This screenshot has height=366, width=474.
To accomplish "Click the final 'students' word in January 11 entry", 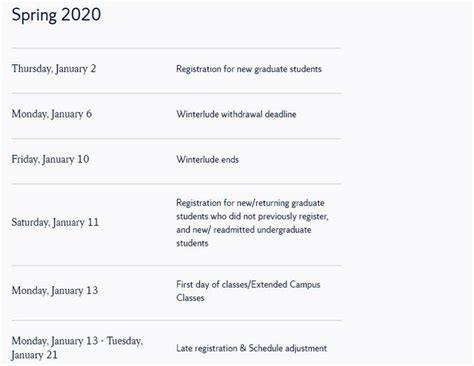I will pyautogui.click(x=192, y=243).
